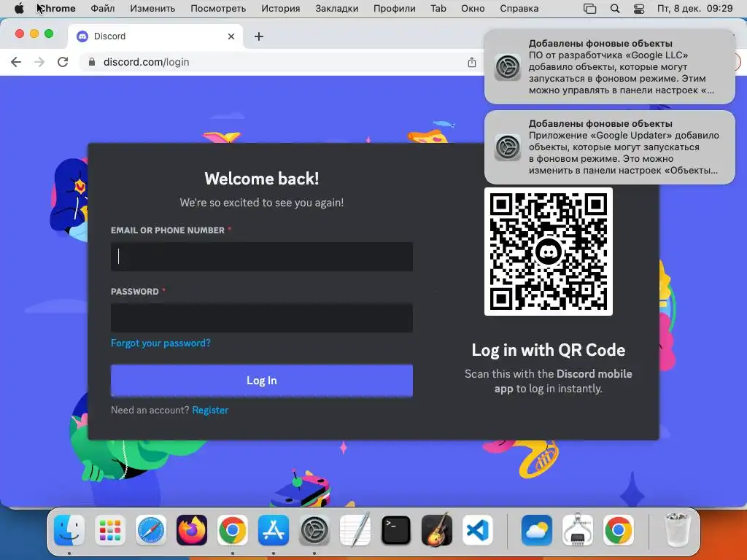747x560 pixels.
Task: Open a new browser tab
Action: pyautogui.click(x=259, y=36)
